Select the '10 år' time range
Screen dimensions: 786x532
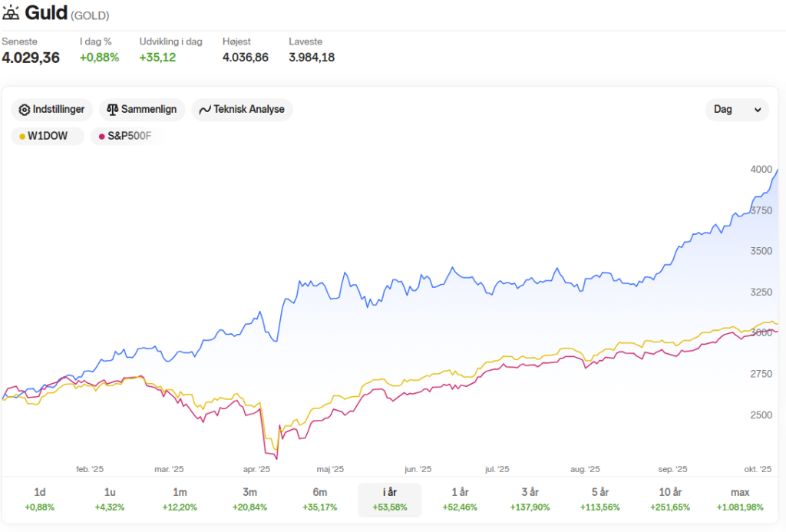click(x=669, y=500)
